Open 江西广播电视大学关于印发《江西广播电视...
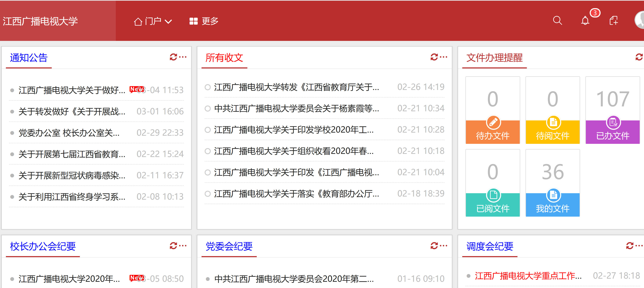The width and height of the screenshot is (644, 288). pos(296,172)
